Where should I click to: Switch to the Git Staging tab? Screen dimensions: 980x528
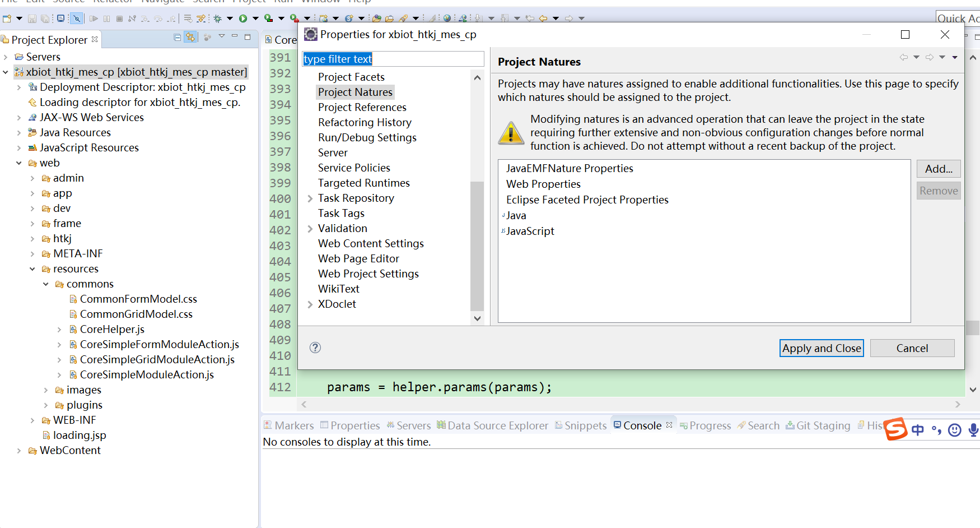[823, 425]
